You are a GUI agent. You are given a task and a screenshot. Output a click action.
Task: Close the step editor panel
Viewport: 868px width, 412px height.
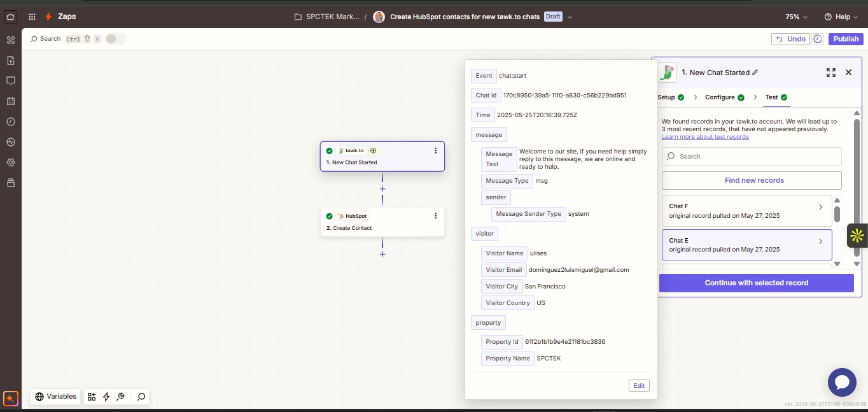point(848,73)
